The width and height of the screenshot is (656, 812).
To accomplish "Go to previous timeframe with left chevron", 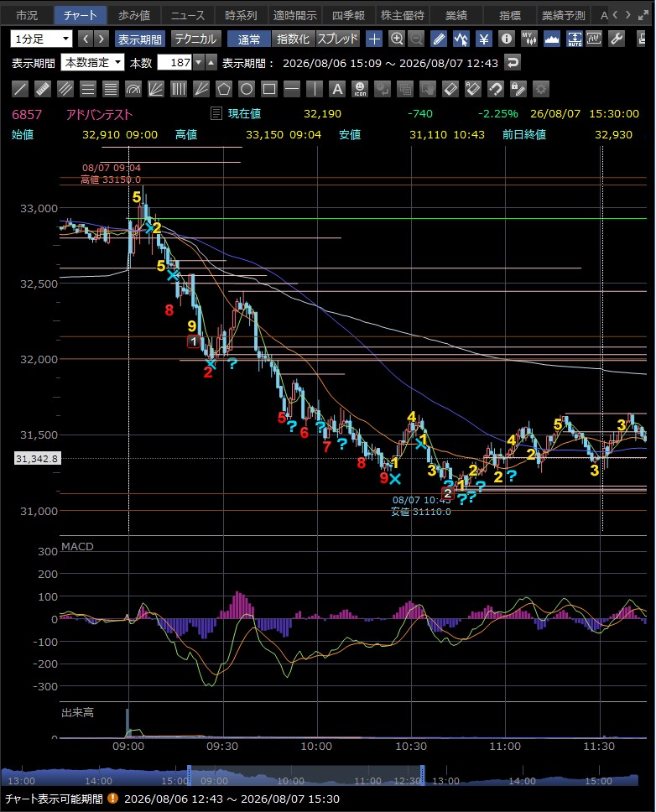I will (x=86, y=39).
